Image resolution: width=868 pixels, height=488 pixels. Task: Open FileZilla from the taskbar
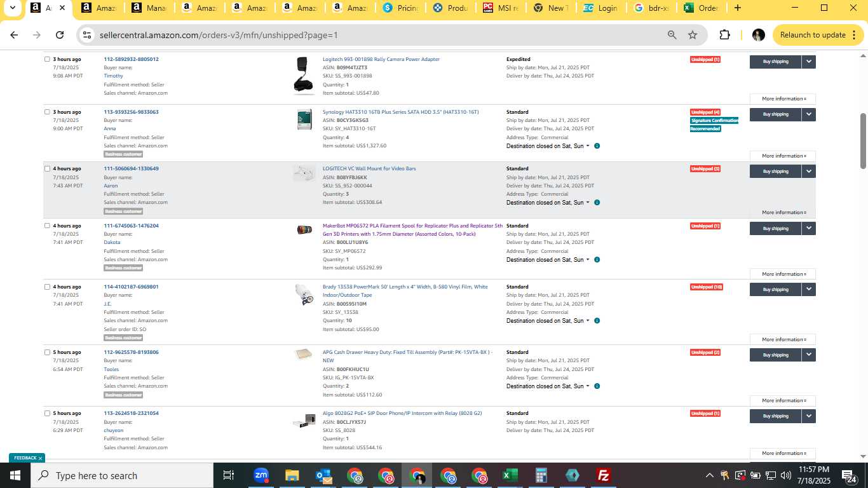pos(604,475)
